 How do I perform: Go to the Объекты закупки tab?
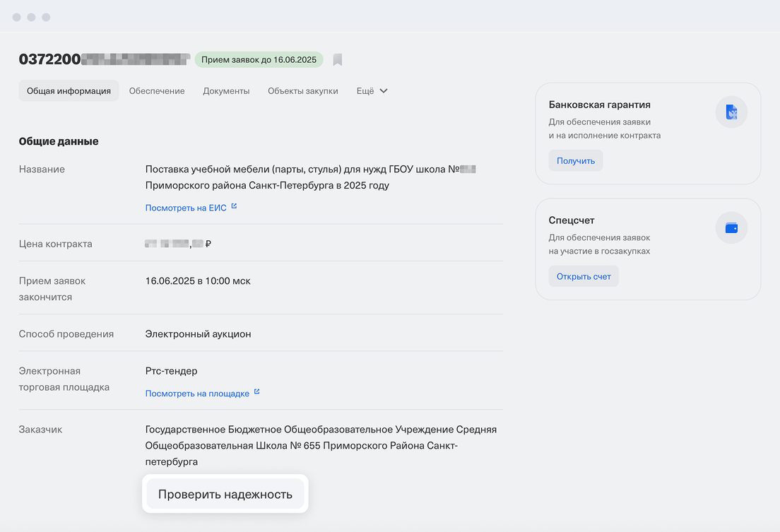point(302,91)
